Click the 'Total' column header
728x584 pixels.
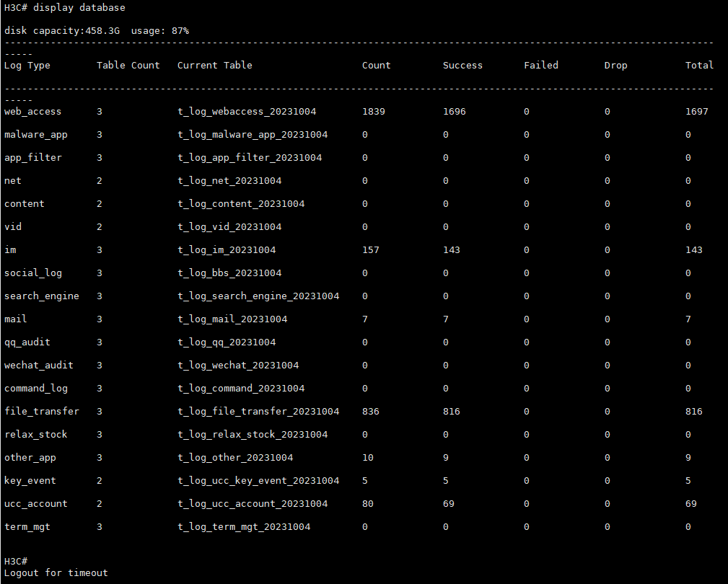point(699,66)
